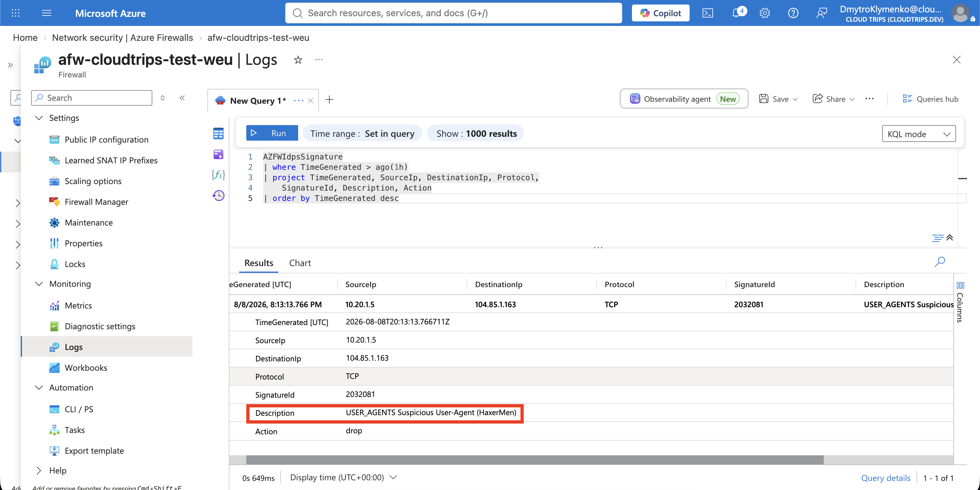Open the Columns side panel
The width and height of the screenshot is (980, 490).
(960, 302)
